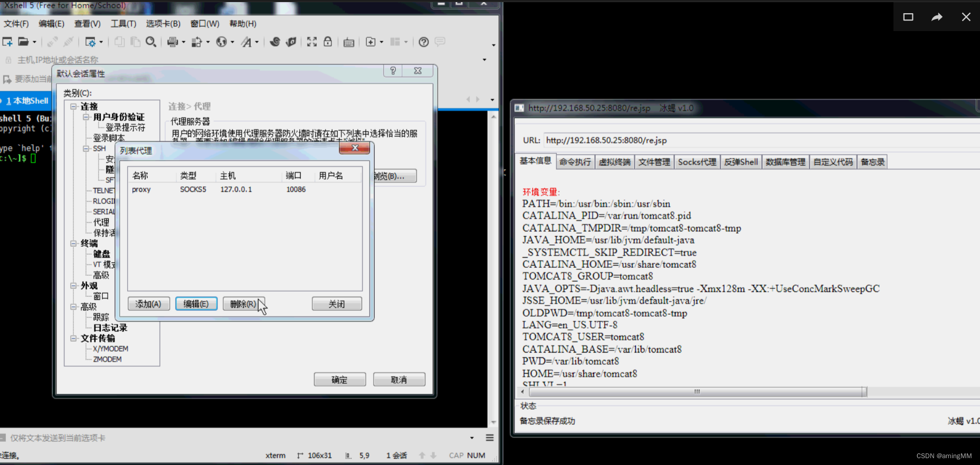Collapse the 终端 tree node

[73, 244]
